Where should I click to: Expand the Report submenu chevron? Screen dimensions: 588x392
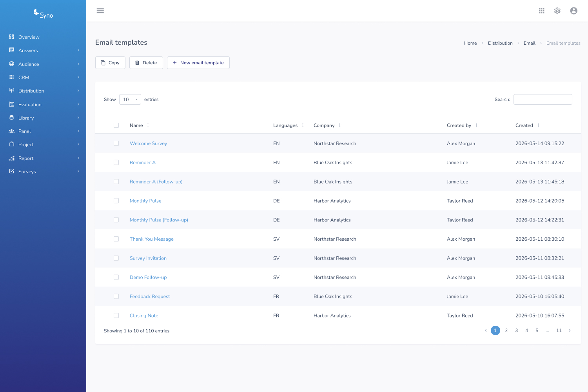pyautogui.click(x=78, y=158)
